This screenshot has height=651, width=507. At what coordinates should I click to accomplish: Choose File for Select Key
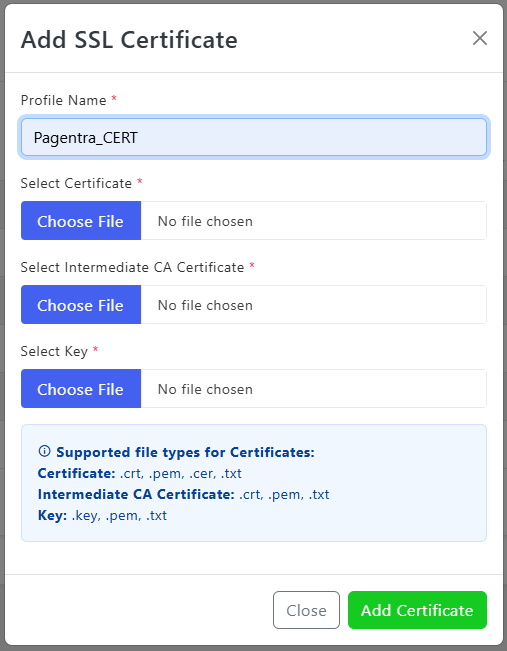coord(81,389)
